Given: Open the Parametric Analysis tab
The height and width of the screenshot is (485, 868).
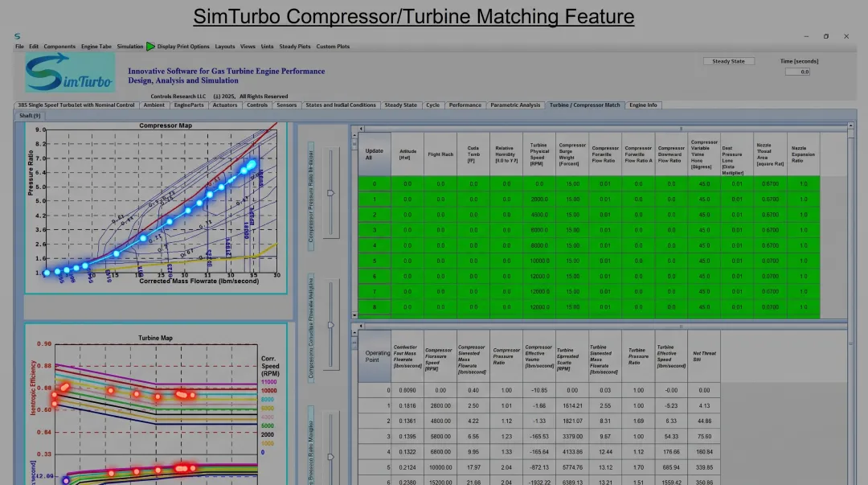Looking at the screenshot, I should 515,105.
